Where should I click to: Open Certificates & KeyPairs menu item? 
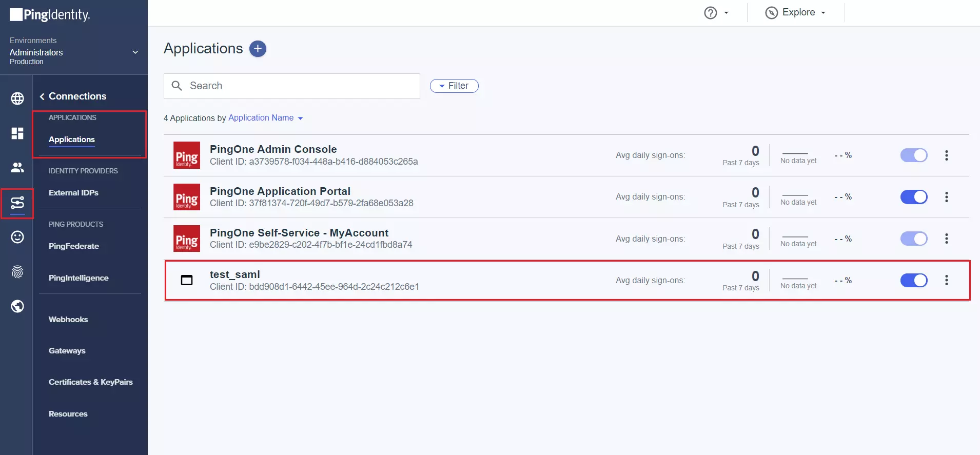click(x=91, y=382)
